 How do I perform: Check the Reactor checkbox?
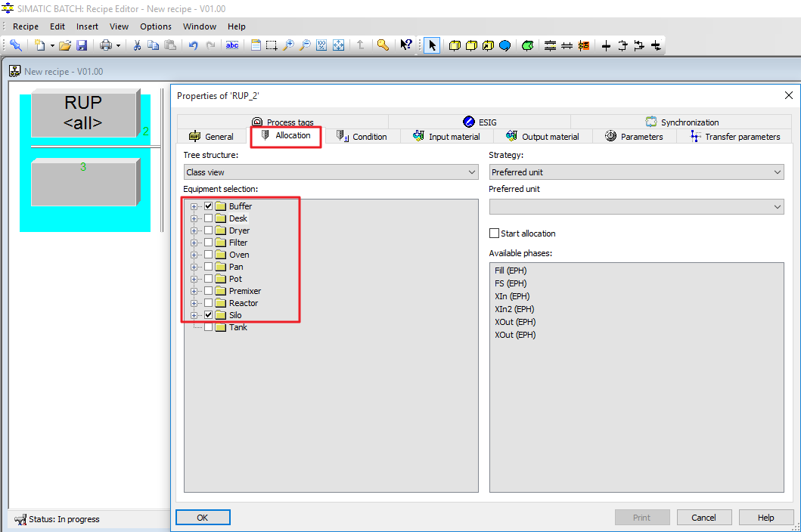coord(209,303)
